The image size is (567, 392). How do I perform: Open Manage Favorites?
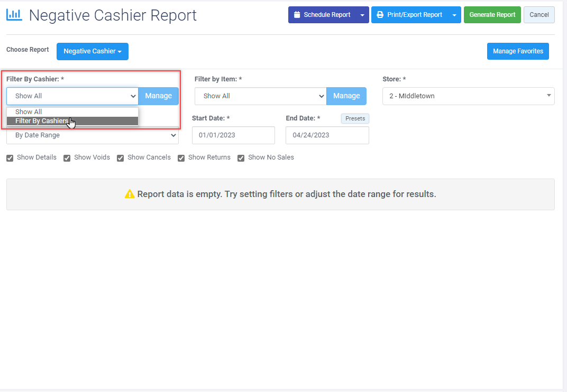518,51
